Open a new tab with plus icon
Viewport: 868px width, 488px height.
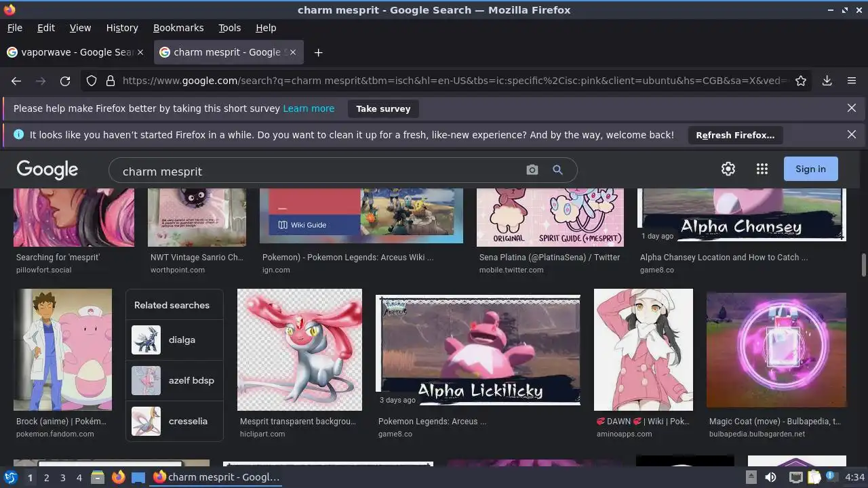coord(318,52)
